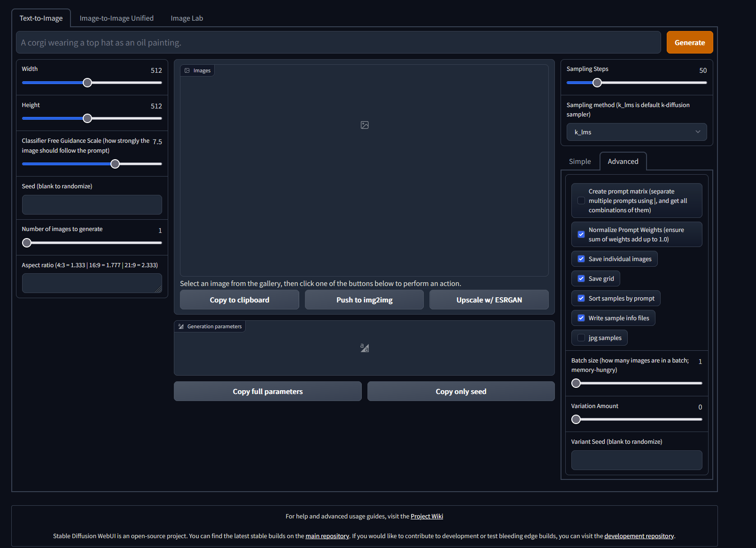This screenshot has height=548, width=756.
Task: Click the Width value 512
Action: (156, 70)
